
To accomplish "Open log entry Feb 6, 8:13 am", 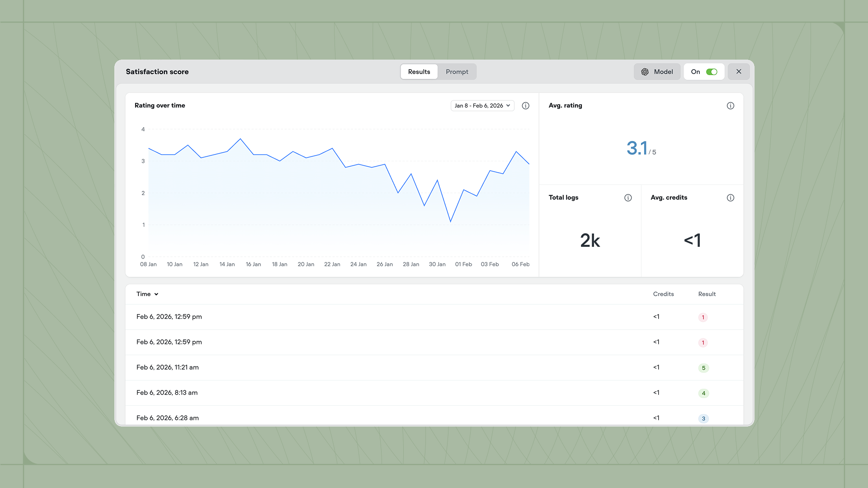I will point(167,393).
